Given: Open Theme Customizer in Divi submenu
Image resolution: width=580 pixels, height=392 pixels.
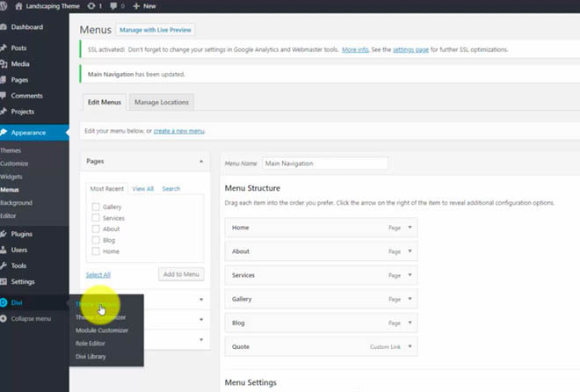Looking at the screenshot, I should point(100,317).
